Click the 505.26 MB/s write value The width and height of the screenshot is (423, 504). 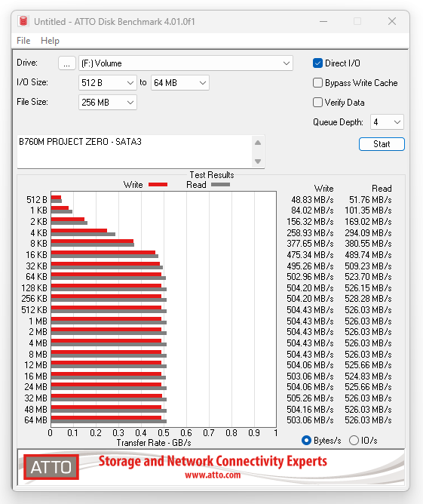pos(310,398)
